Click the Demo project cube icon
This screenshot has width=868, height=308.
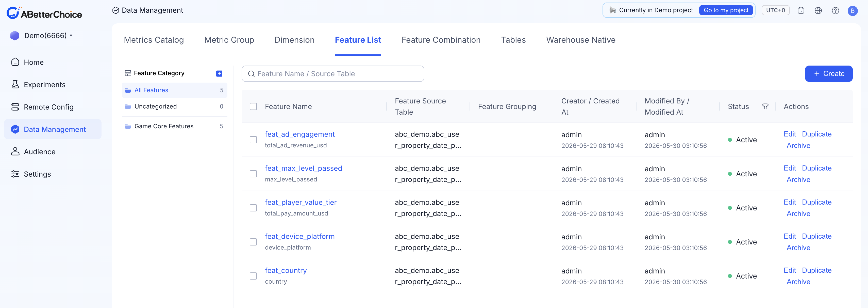[15, 35]
